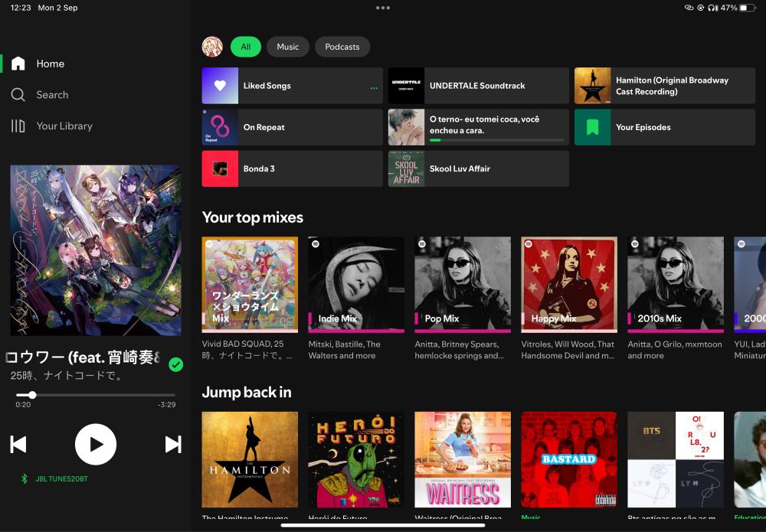
Task: Tap the headphones status icon
Action: 713,8
